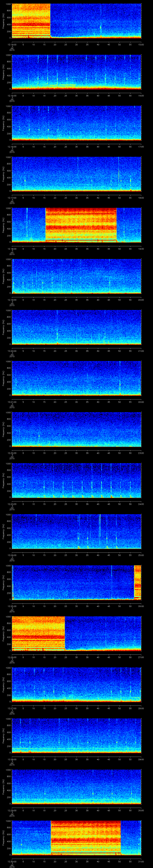Click the spectrogram panel starting at 12:19:00
Image resolution: width=153 pixels, height=868 pixels.
pos(77,276)
